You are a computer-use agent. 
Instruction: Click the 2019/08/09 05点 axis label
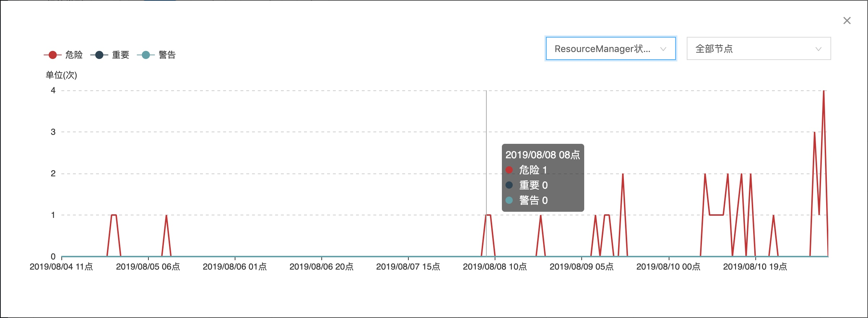pos(581,267)
